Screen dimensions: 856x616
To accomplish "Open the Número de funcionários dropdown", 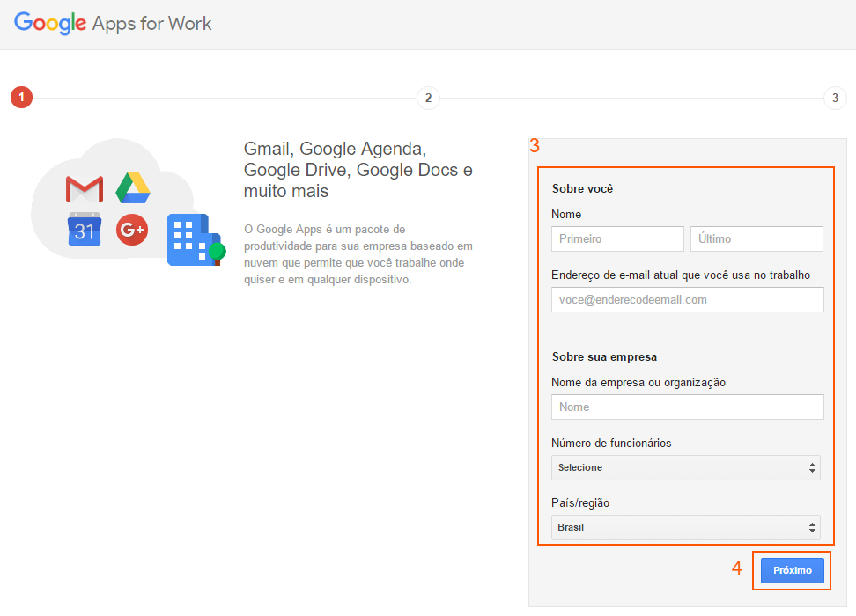I will point(686,467).
